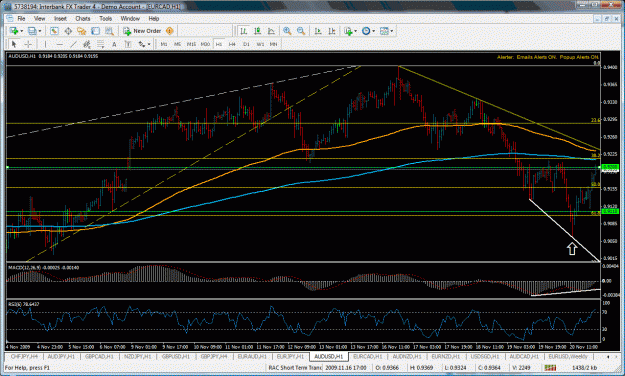Open the Help menu
This screenshot has height=376, width=625.
tap(154, 18)
